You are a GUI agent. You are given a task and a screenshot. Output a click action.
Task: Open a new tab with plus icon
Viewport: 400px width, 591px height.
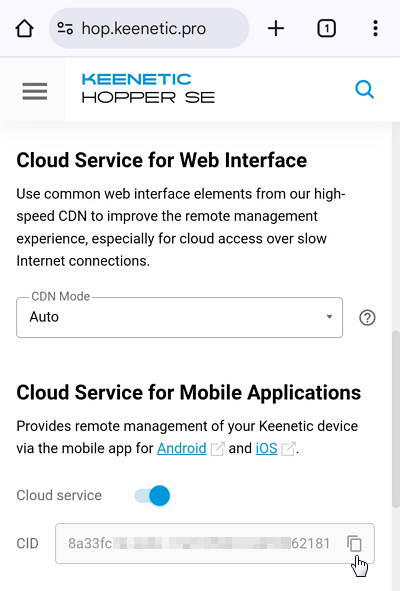(276, 29)
